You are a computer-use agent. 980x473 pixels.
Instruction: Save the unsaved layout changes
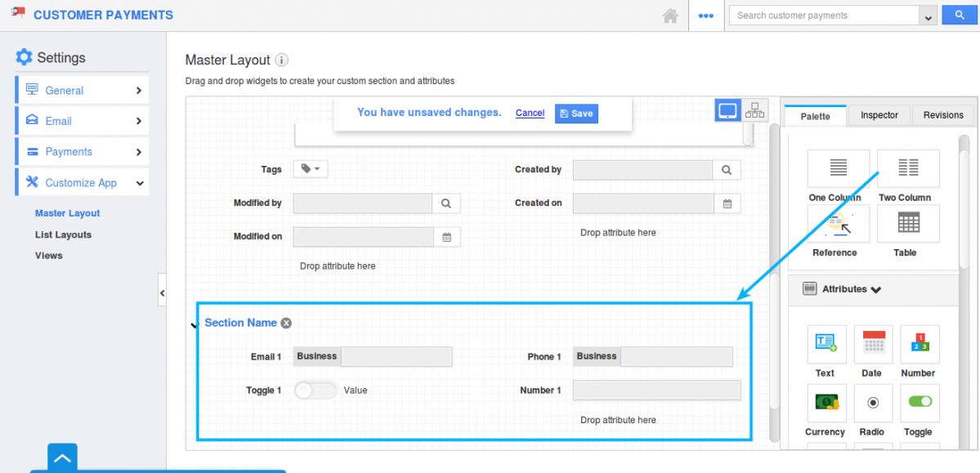tap(576, 114)
